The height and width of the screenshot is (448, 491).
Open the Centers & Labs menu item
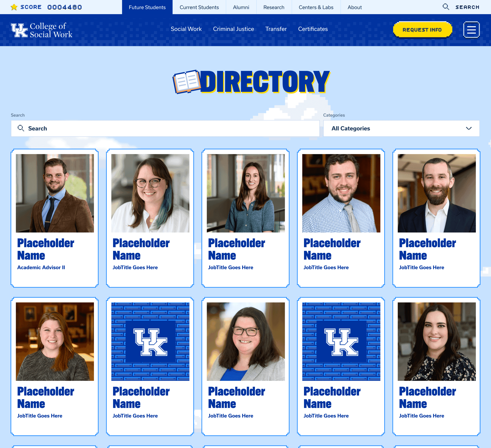point(316,7)
